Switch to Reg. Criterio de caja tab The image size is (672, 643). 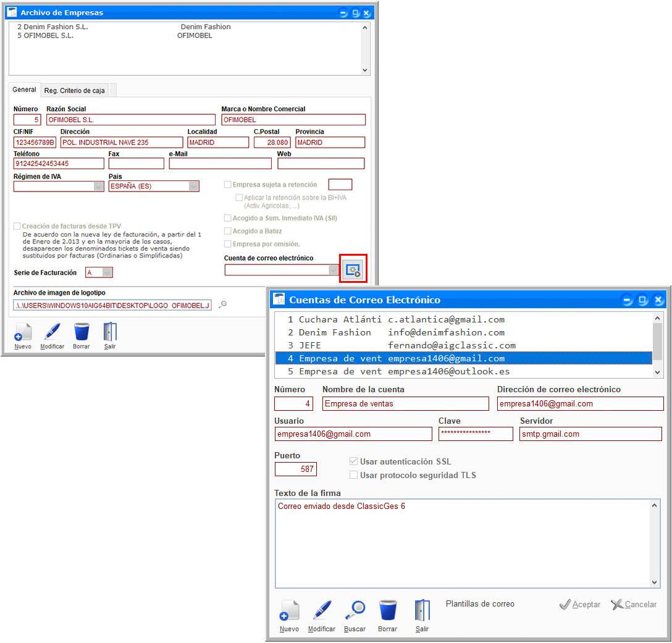pyautogui.click(x=74, y=91)
